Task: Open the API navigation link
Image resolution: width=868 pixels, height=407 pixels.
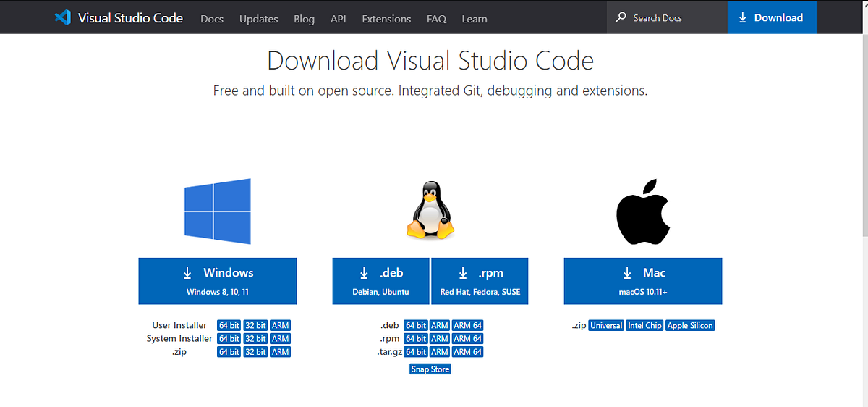Action: [x=339, y=19]
